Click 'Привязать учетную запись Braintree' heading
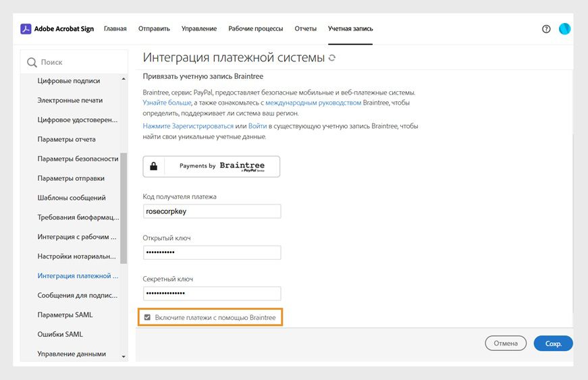Screen dimensions: 588x380 click(203, 76)
